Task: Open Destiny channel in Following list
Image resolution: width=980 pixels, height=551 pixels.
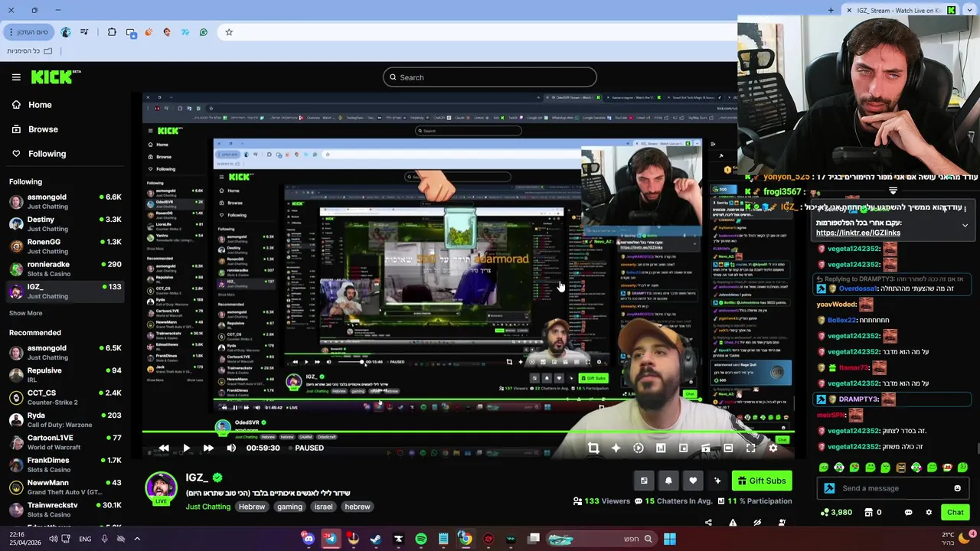Action: click(65, 224)
